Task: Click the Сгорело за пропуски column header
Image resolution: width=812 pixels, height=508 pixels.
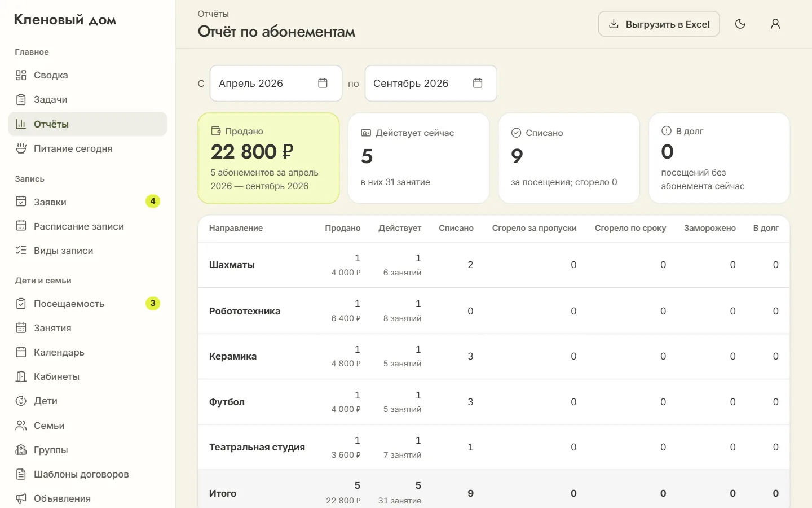Action: click(534, 228)
